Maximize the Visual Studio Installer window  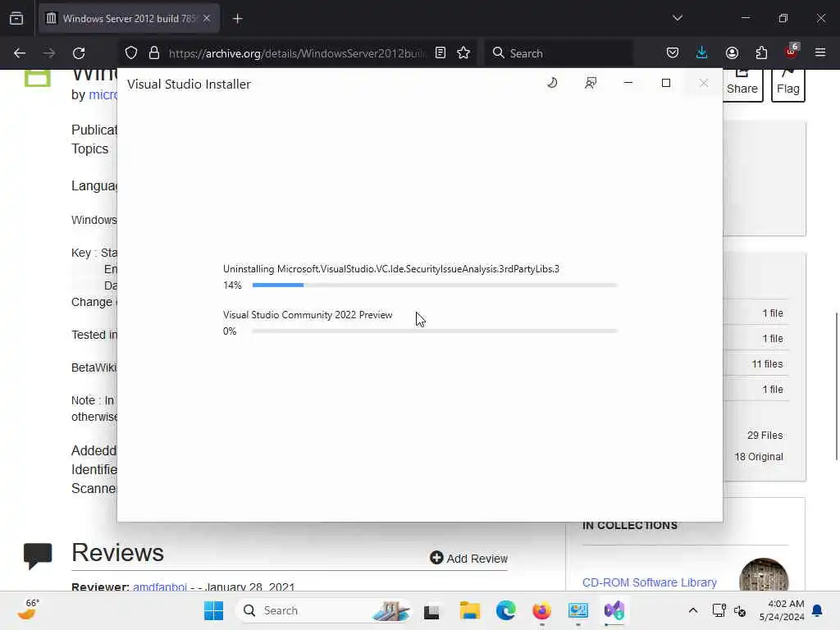tap(666, 83)
